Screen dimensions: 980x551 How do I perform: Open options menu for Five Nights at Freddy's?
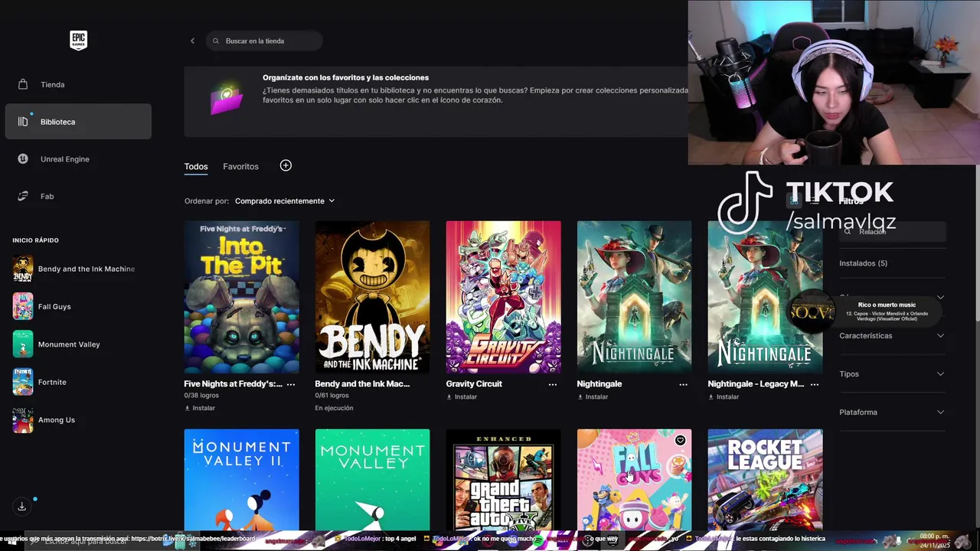pos(291,384)
